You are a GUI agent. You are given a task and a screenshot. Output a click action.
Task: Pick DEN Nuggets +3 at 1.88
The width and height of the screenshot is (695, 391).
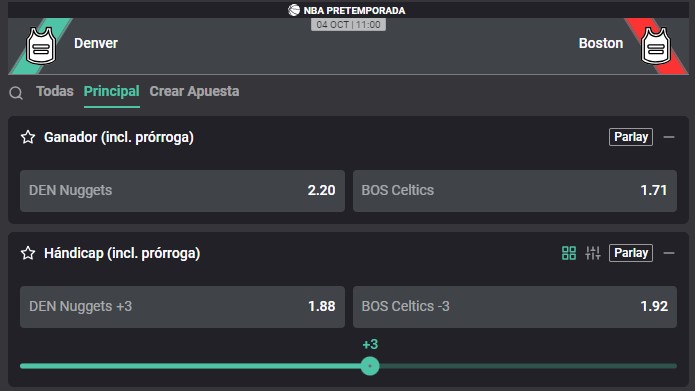pyautogui.click(x=182, y=307)
